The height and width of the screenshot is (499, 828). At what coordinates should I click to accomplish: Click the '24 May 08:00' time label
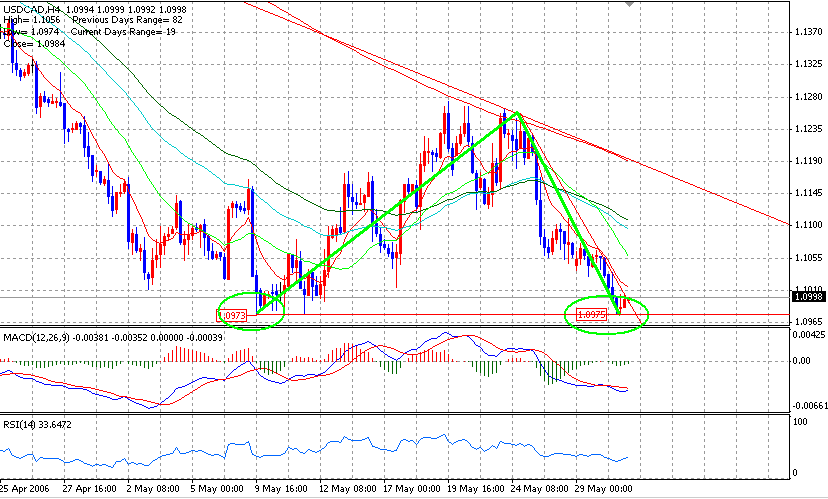[540, 488]
